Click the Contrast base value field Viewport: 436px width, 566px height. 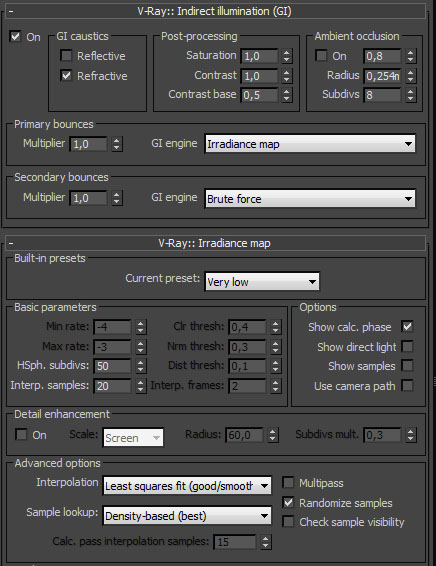pos(260,95)
